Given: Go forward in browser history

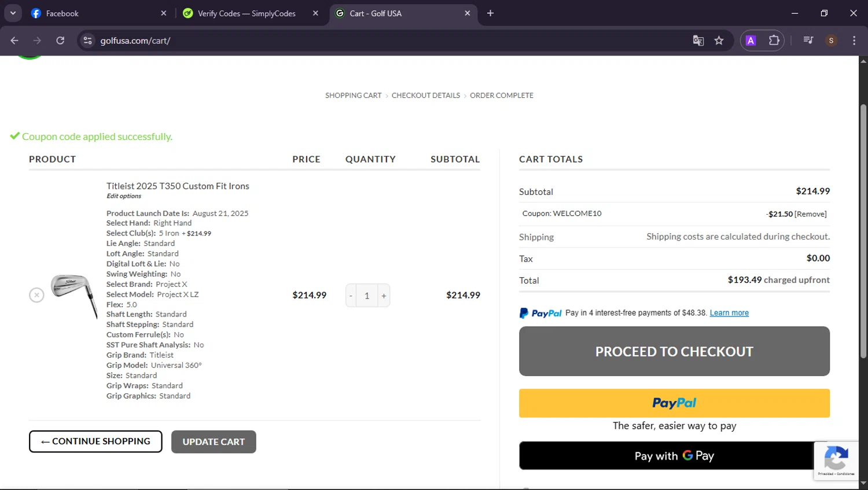Looking at the screenshot, I should (37, 40).
